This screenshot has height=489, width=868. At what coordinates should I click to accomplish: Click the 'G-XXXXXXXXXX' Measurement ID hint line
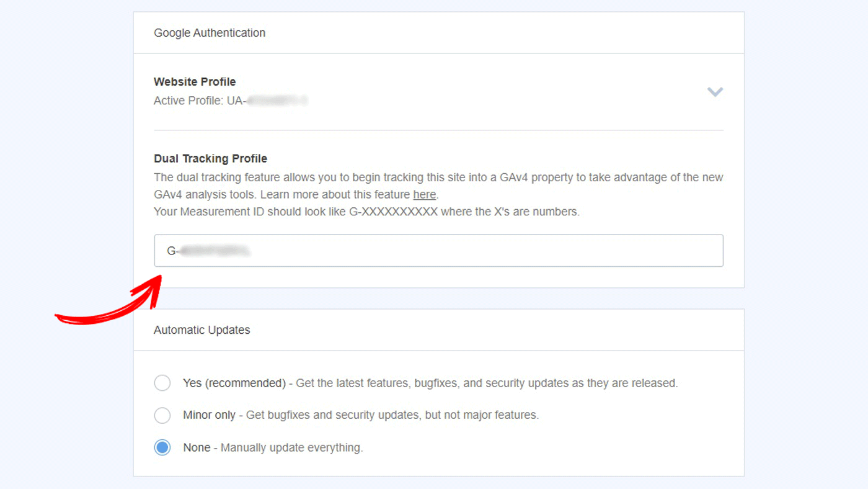(366, 212)
